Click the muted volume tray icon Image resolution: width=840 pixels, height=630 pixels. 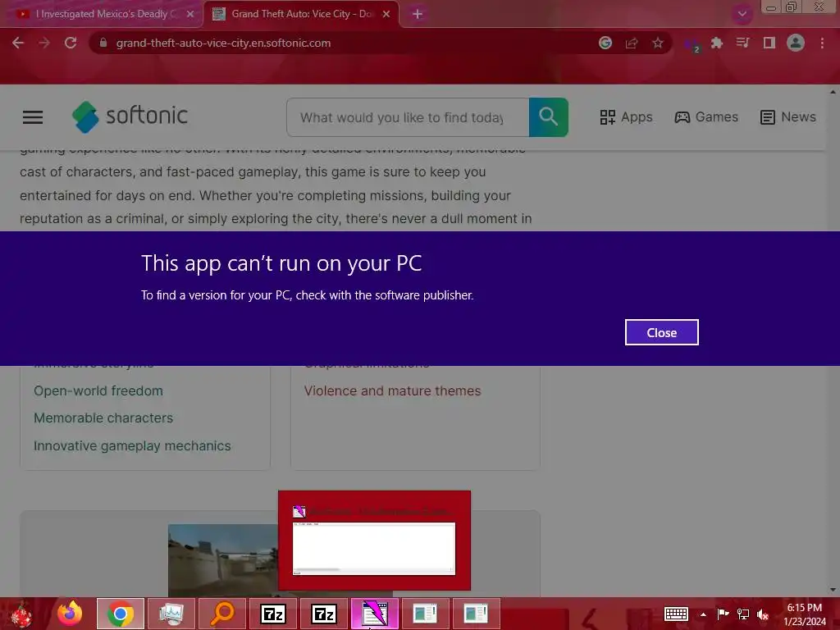pos(763,614)
